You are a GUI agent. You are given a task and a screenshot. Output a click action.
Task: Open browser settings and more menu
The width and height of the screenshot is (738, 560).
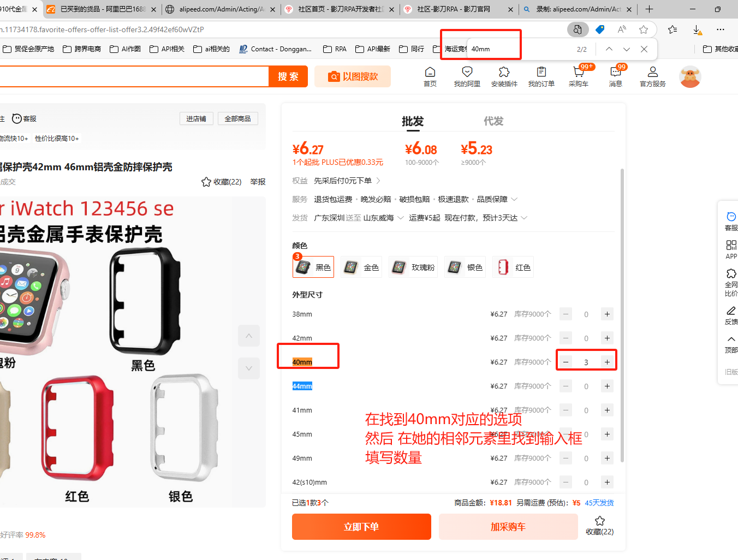(x=721, y=29)
